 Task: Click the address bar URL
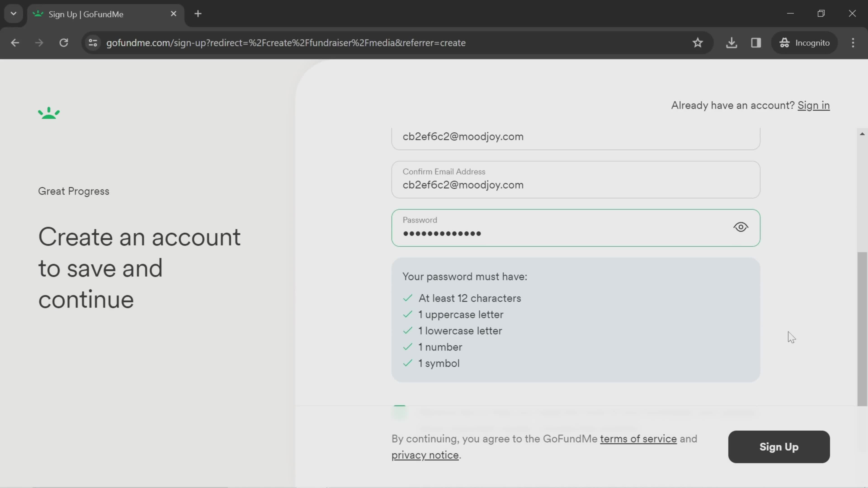pos(286,43)
